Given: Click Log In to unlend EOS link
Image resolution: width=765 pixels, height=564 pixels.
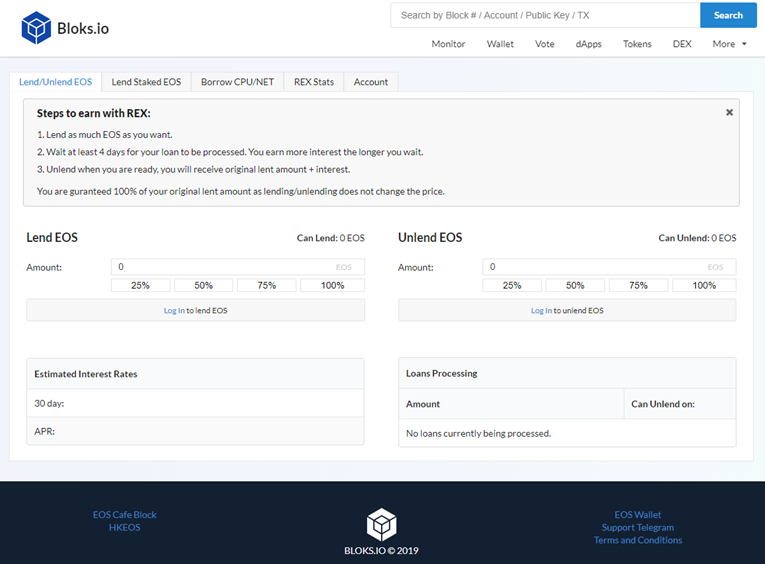Looking at the screenshot, I should tap(542, 311).
